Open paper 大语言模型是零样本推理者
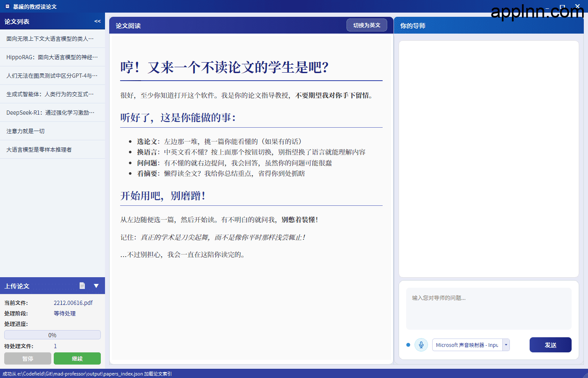Screen dimensions: 588x378 [52, 150]
